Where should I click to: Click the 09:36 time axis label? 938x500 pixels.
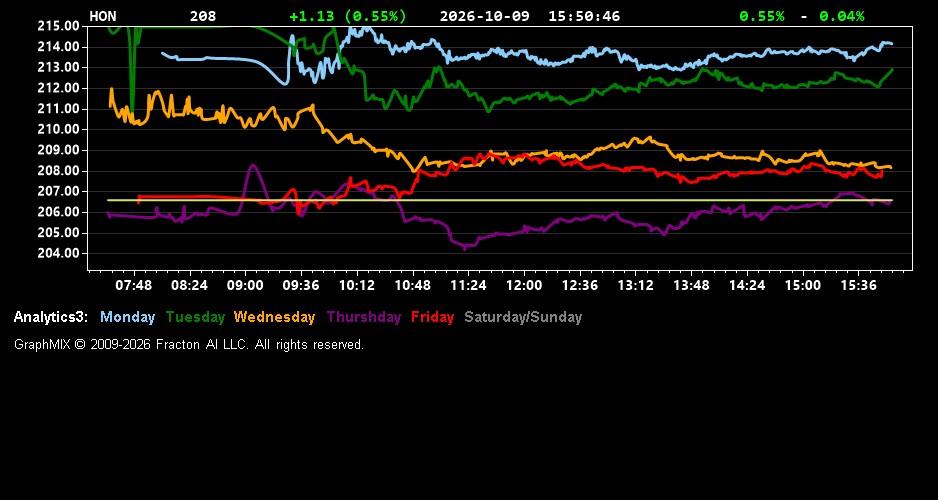pyautogui.click(x=301, y=285)
